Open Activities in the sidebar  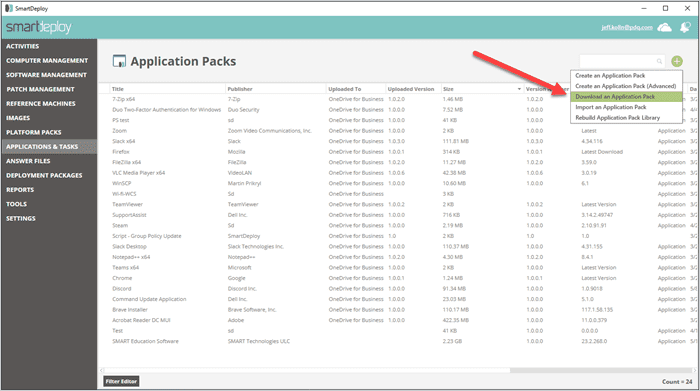point(22,46)
